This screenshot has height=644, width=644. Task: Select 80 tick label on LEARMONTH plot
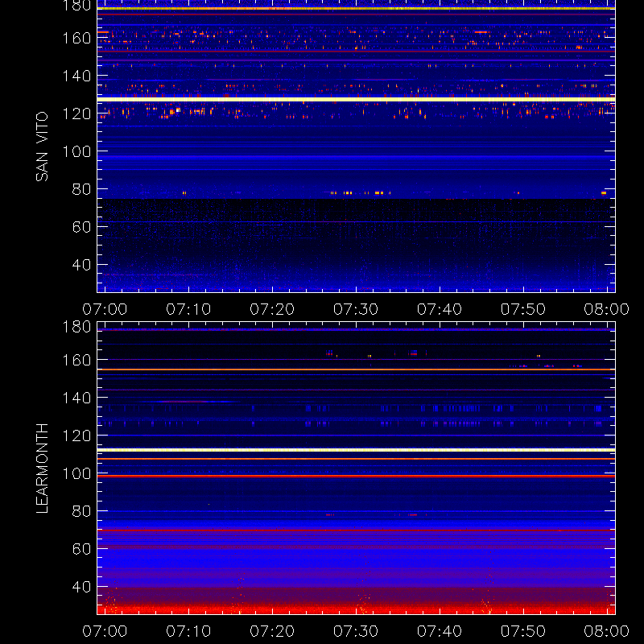(x=81, y=511)
